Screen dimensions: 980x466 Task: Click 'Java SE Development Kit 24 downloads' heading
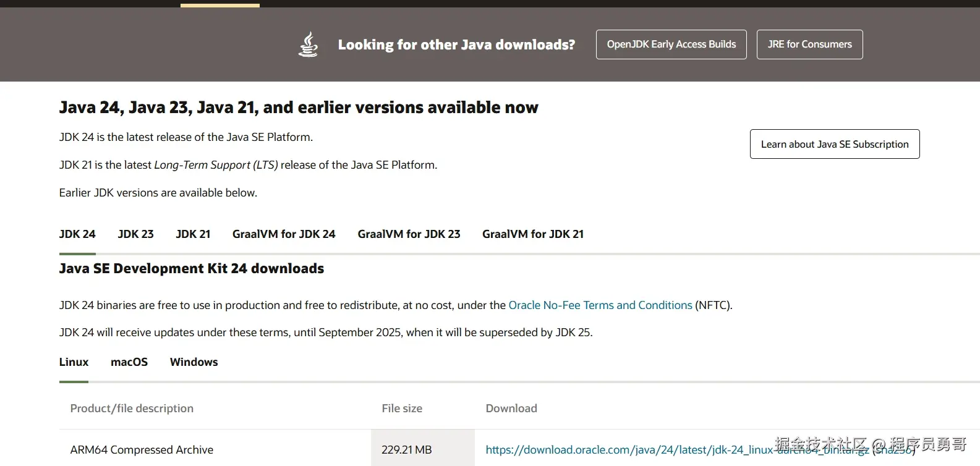192,269
